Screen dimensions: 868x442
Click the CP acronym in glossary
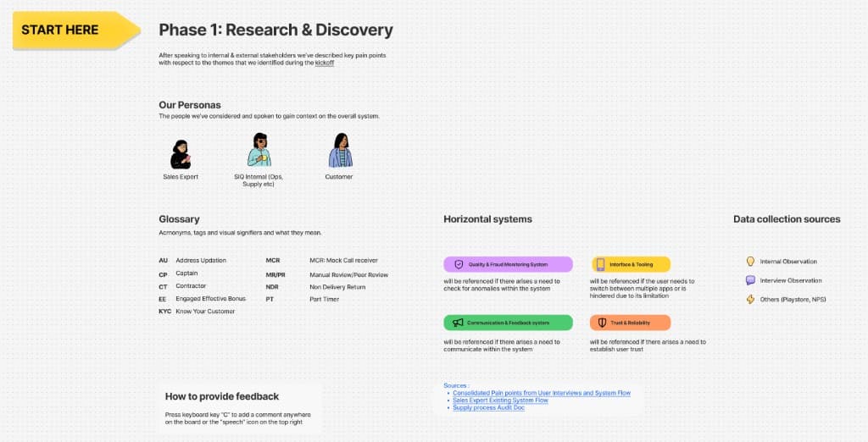(x=163, y=273)
